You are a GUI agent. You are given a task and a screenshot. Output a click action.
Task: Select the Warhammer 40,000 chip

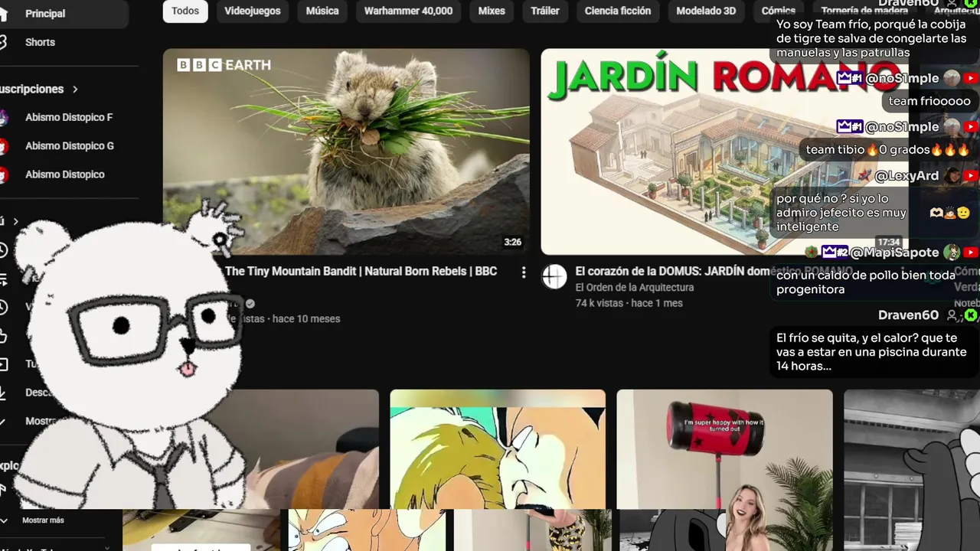click(x=408, y=11)
